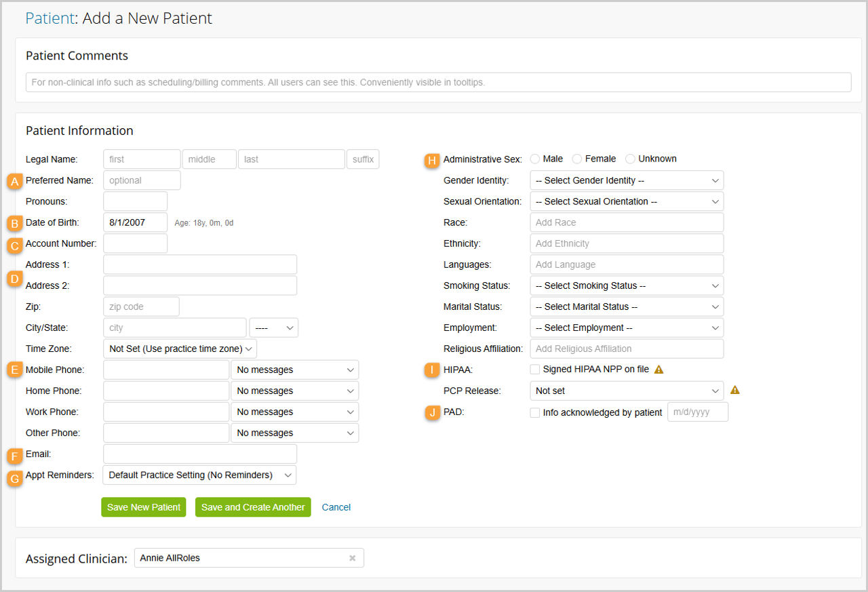Open the Appt Reminders dropdown
868x592 pixels.
pos(199,475)
